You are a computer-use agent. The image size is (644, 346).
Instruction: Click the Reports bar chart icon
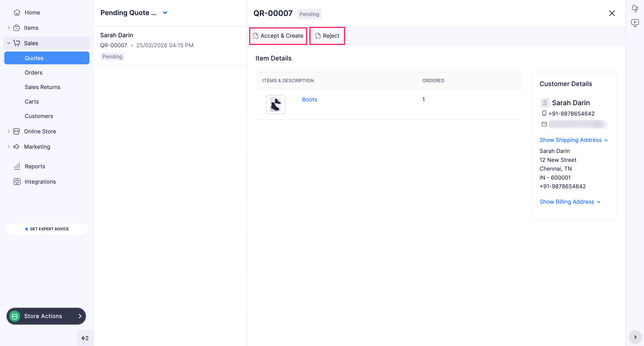click(17, 166)
